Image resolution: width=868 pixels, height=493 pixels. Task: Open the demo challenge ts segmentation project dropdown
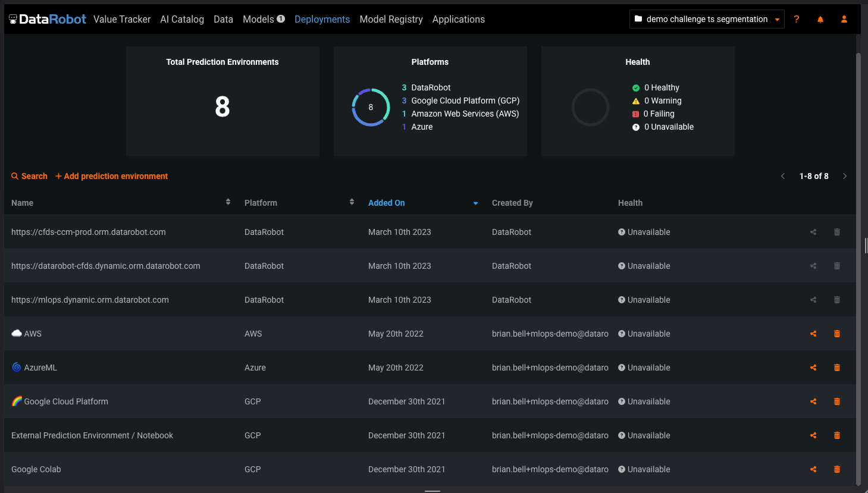[x=707, y=19]
